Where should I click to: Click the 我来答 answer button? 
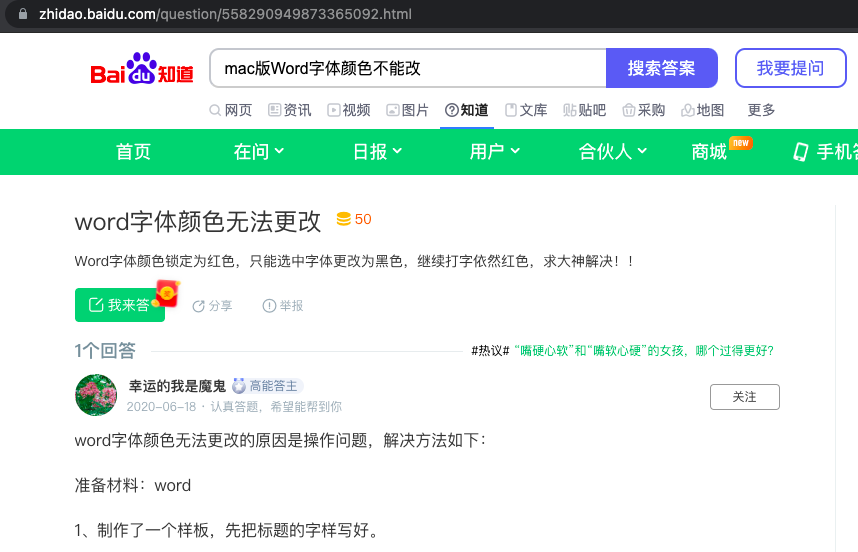tap(120, 305)
